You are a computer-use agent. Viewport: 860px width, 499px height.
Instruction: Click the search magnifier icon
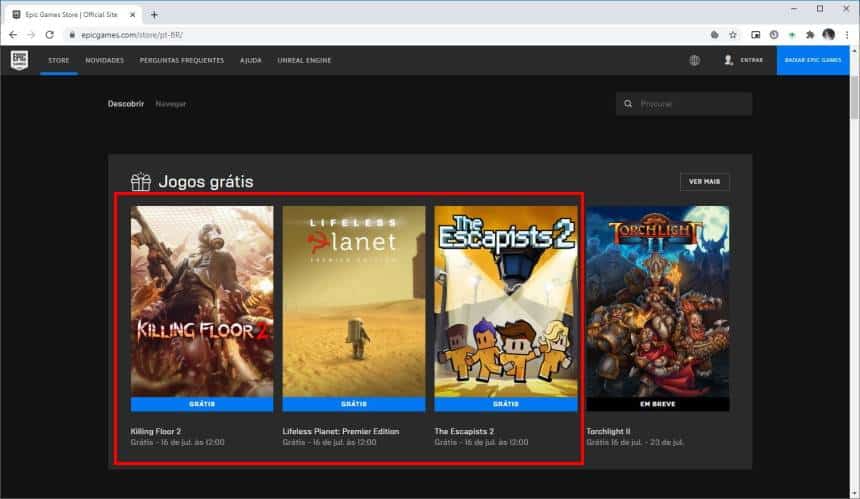[628, 104]
